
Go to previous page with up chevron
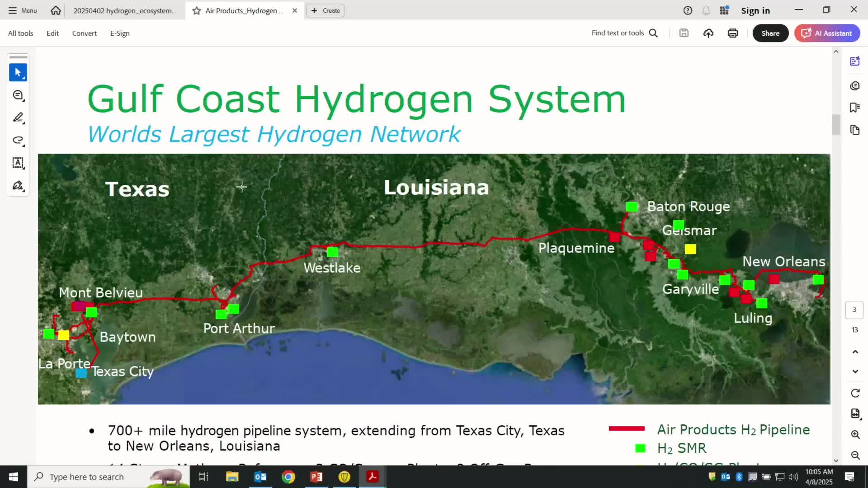(x=855, y=352)
